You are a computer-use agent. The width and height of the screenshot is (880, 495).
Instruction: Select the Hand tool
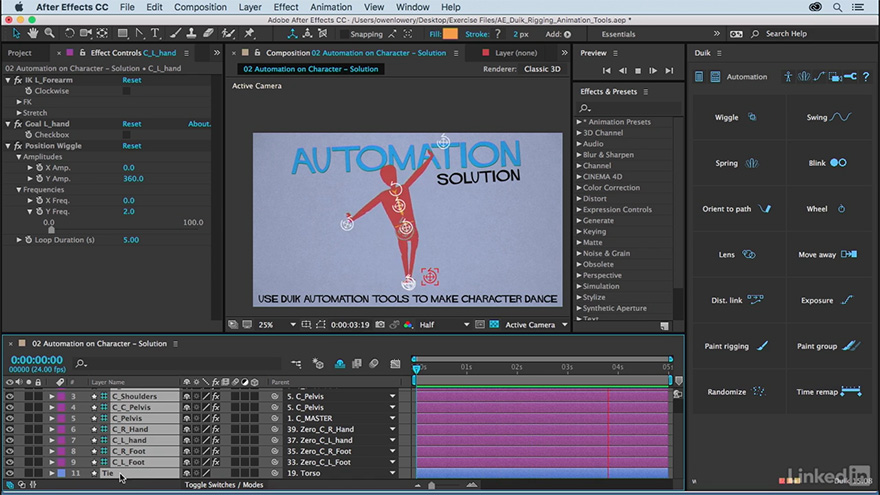[x=33, y=34]
